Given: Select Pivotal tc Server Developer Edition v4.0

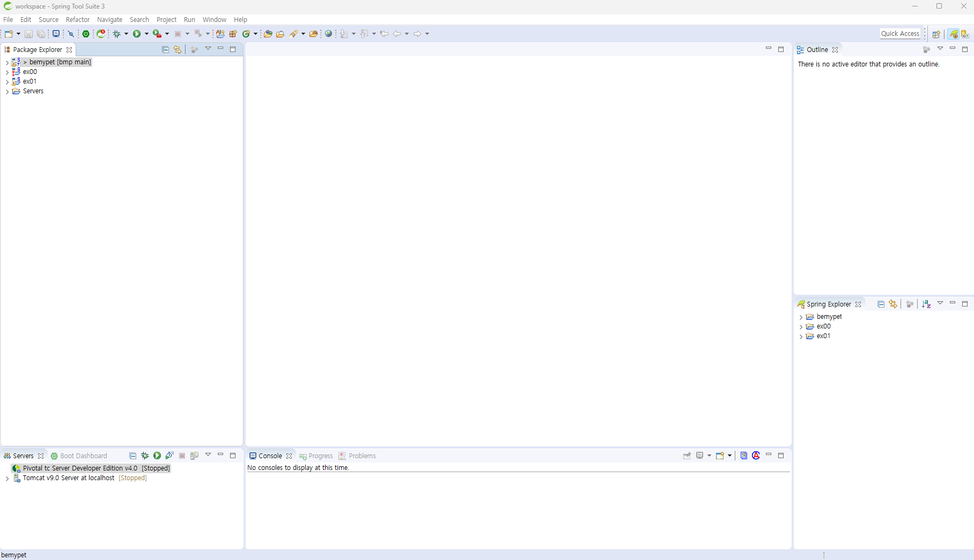Looking at the screenshot, I should coord(91,468).
